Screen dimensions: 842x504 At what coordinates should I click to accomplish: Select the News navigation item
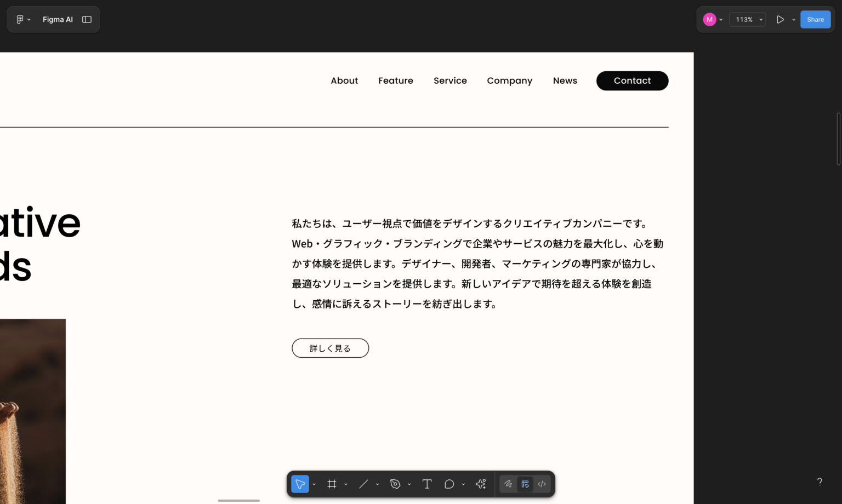565,81
